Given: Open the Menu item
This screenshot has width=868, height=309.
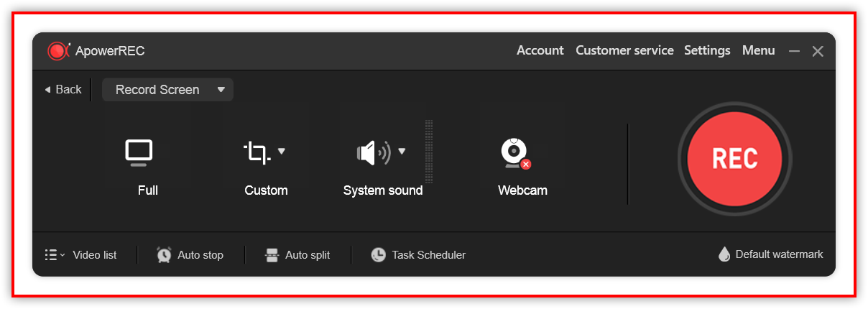Looking at the screenshot, I should (x=759, y=50).
